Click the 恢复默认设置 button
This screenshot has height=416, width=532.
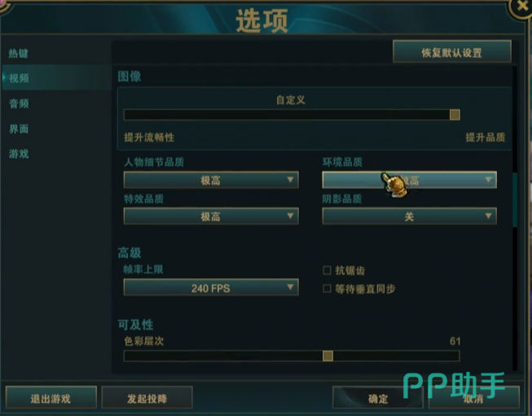point(452,52)
